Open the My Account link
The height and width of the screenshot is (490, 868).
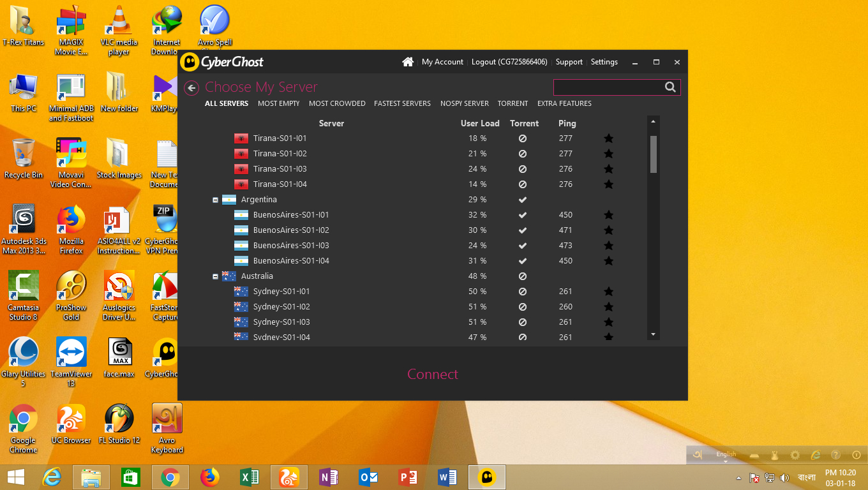pyautogui.click(x=442, y=62)
